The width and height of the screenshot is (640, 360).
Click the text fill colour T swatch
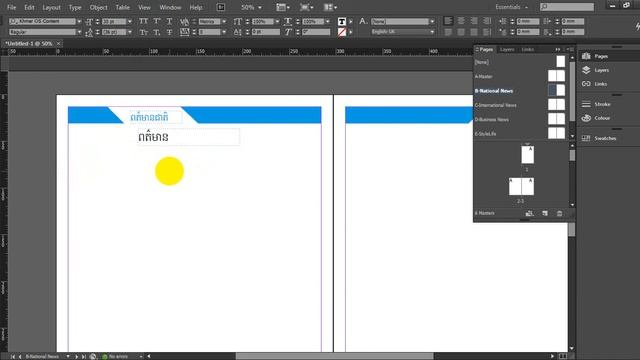342,21
